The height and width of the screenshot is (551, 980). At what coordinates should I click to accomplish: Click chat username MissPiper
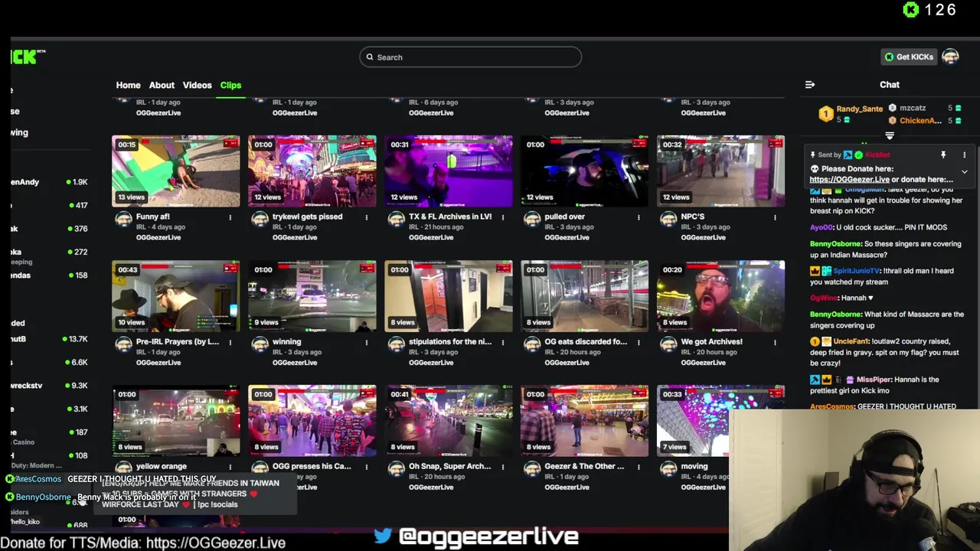[x=876, y=380]
